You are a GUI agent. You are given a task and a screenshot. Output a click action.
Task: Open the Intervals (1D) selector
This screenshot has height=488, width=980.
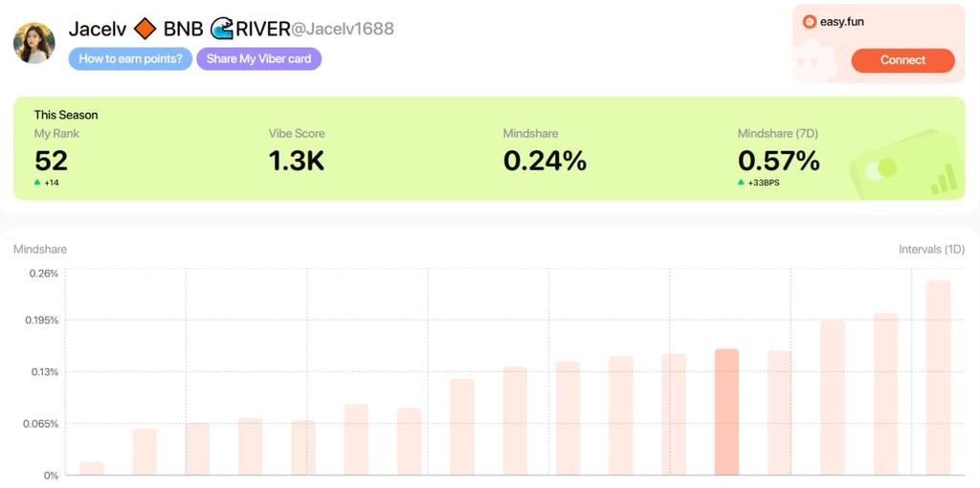[x=931, y=250]
